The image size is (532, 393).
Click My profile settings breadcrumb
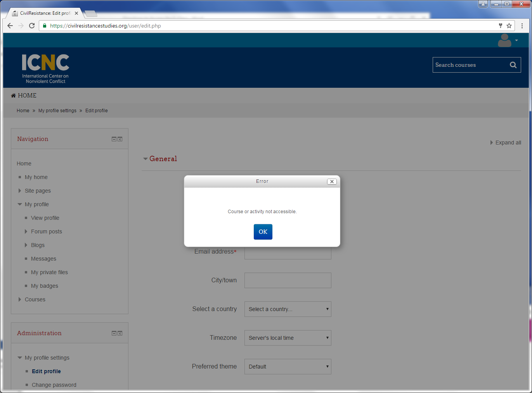tap(57, 111)
